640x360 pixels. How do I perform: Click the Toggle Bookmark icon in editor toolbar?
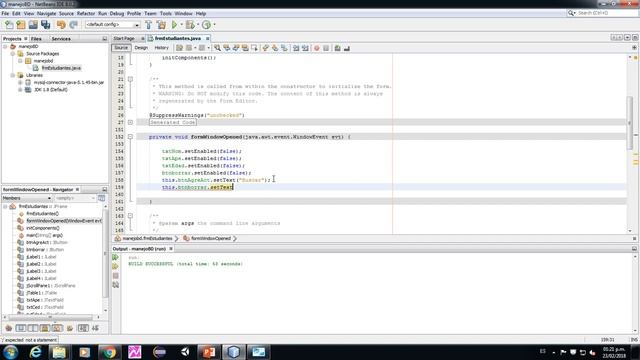(x=284, y=48)
